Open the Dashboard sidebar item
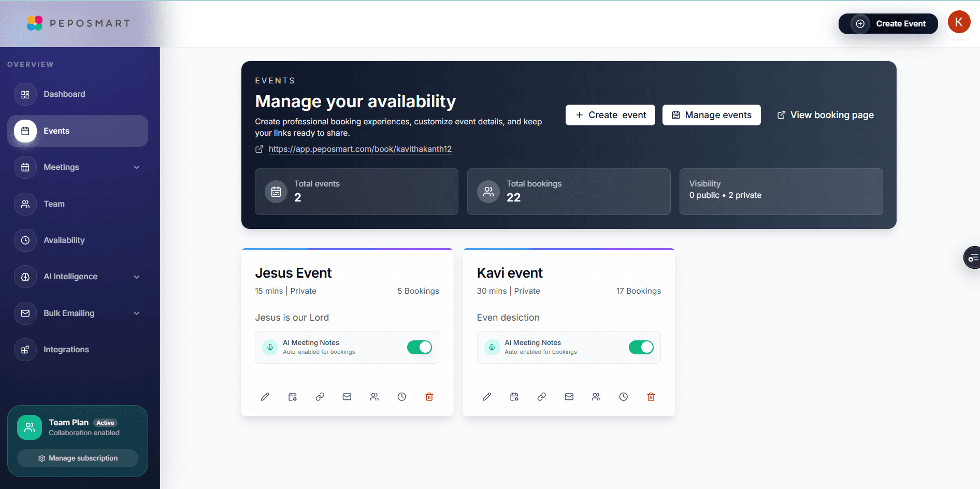Screen dimensions: 980x489 click(78, 94)
